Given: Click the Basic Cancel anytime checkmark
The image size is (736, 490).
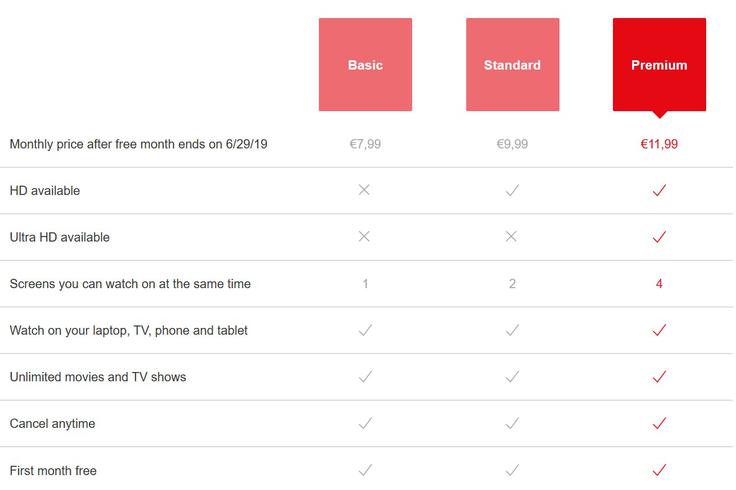Looking at the screenshot, I should tap(365, 423).
